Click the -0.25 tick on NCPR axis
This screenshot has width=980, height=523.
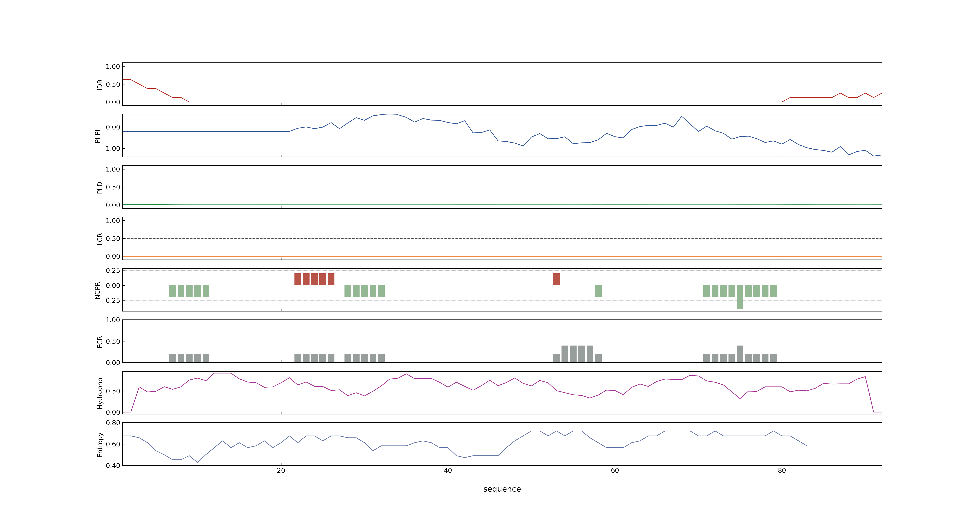[111, 300]
